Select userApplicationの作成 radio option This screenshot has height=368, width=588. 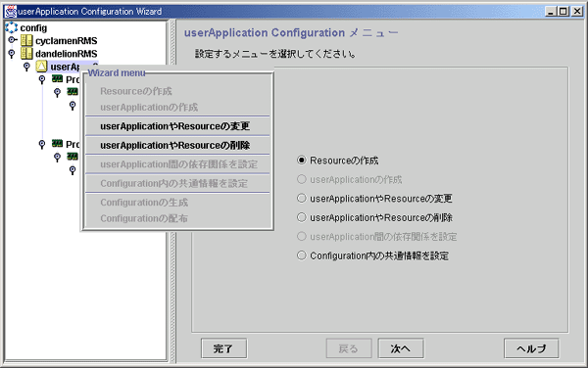(x=302, y=179)
